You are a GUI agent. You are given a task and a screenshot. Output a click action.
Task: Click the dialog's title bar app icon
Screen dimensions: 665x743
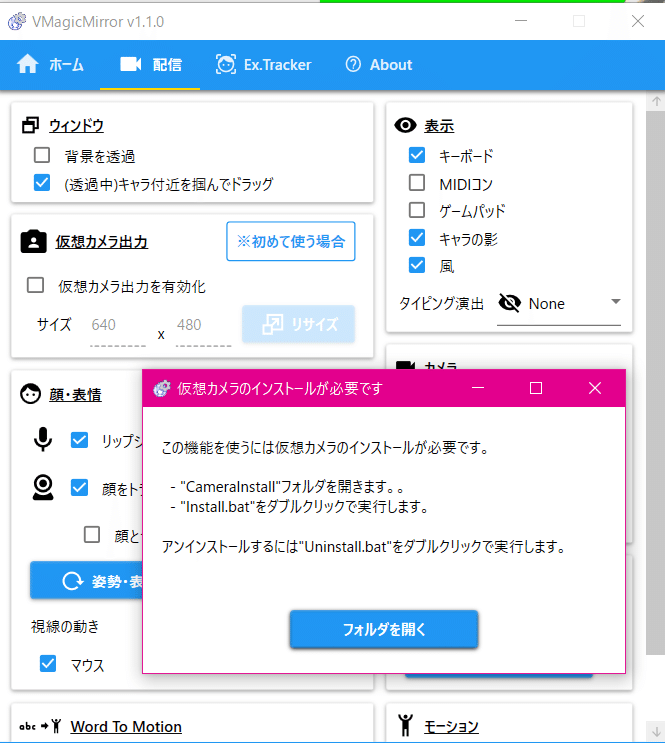[x=162, y=389]
